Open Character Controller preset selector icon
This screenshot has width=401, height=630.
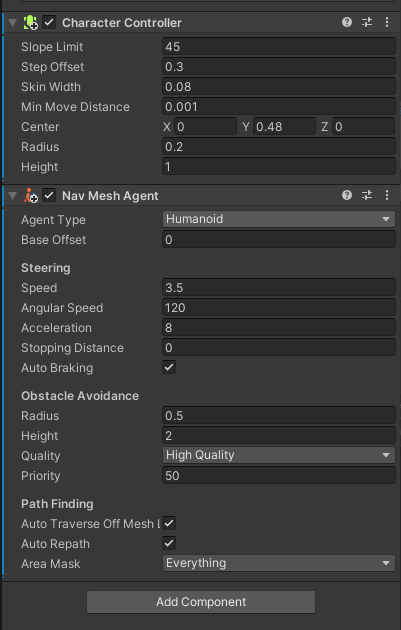pos(367,22)
